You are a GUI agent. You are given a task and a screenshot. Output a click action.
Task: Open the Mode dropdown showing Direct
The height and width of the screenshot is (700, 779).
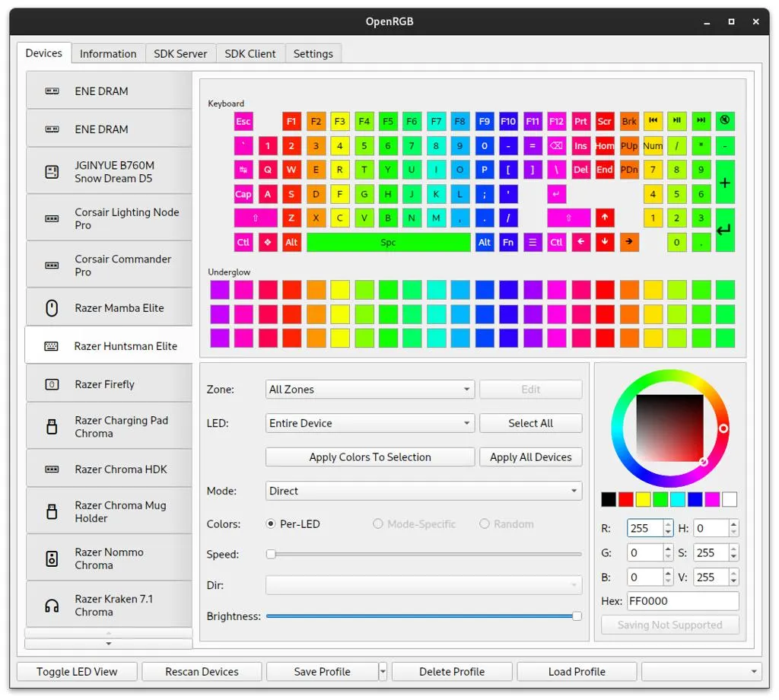(x=424, y=491)
